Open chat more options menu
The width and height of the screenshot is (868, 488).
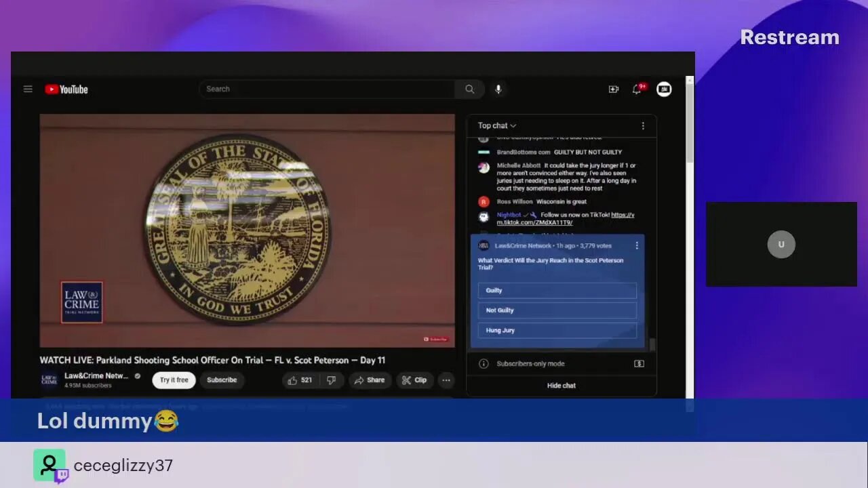643,125
